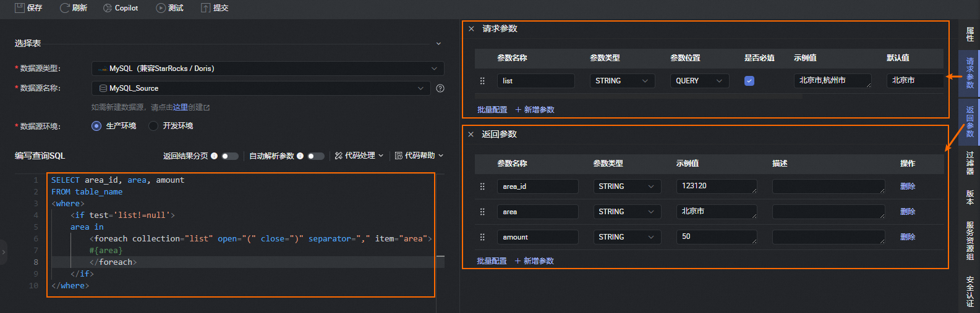Image resolution: width=980 pixels, height=313 pixels.
Task: Grab the drag handle of the list row
Action: (482, 81)
